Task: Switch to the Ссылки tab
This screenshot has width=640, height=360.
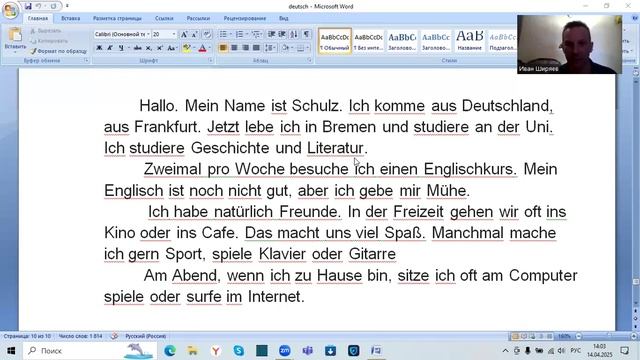Action: 164,18
